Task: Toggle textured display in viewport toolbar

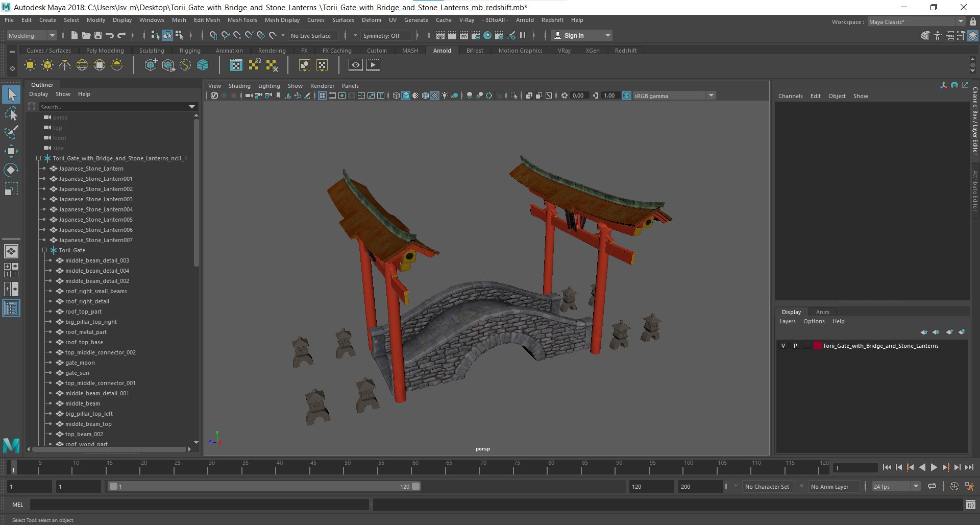Action: [x=435, y=96]
